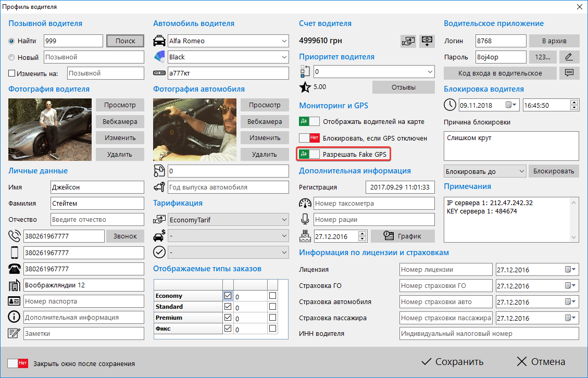Open the Страховка ГО date calendar dropdown
This screenshot has height=378, width=588.
click(571, 285)
